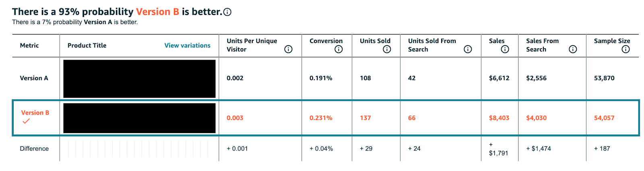644x171 pixels.
Task: Click the Conversion column info icon
Action: (339, 49)
